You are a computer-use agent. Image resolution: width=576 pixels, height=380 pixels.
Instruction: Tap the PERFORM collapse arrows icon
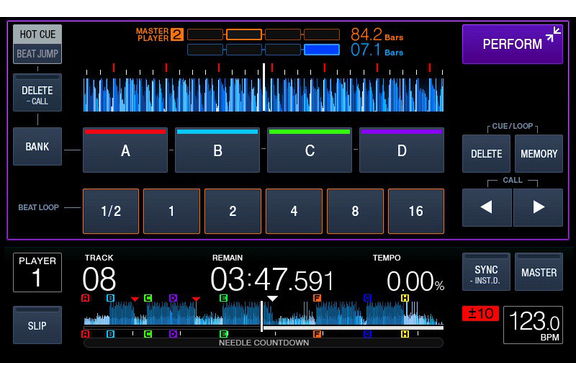tap(553, 34)
